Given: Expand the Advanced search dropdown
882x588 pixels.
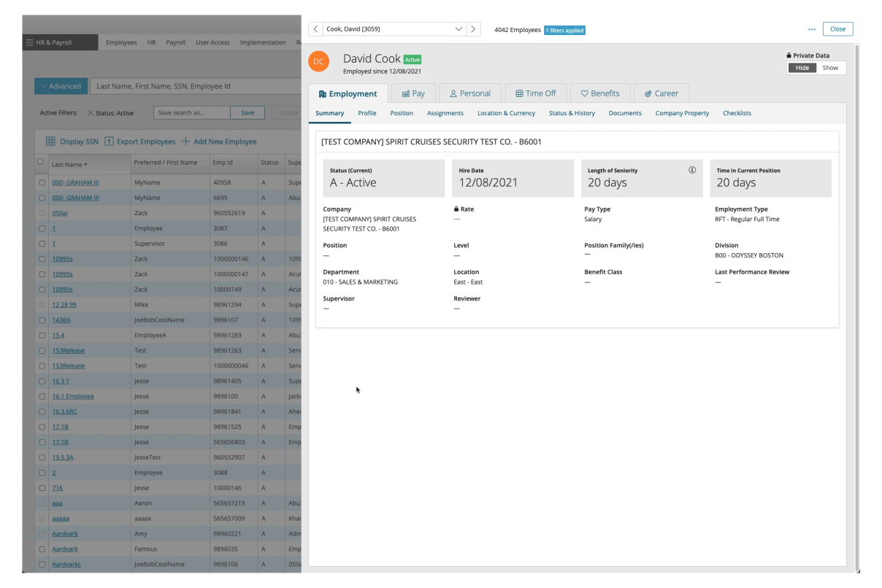Looking at the screenshot, I should [x=61, y=86].
